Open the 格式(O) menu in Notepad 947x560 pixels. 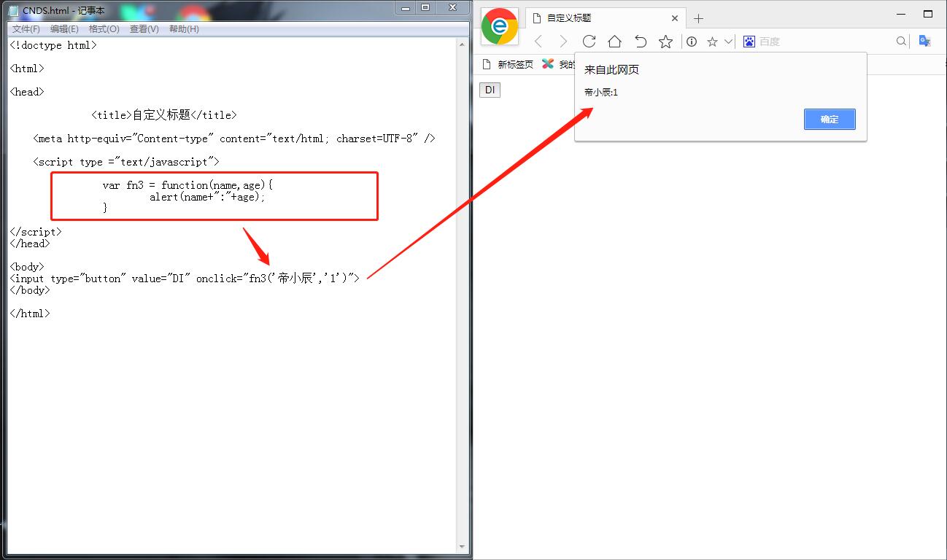[x=104, y=29]
